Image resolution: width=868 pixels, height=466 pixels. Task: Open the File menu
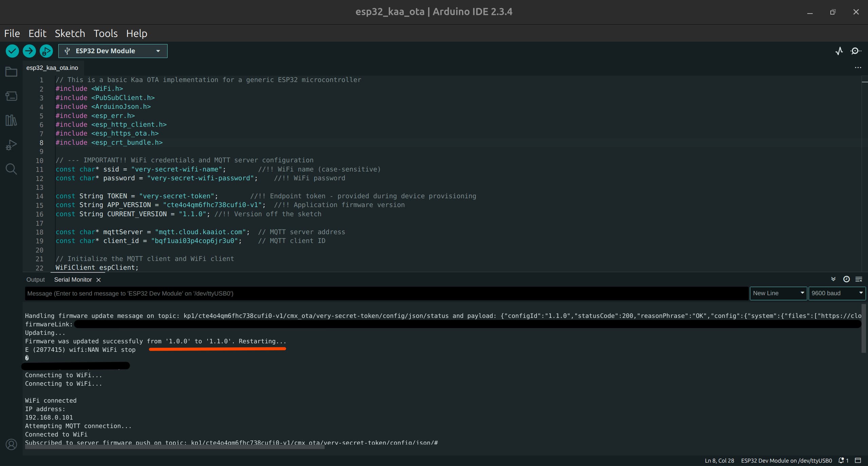[12, 34]
